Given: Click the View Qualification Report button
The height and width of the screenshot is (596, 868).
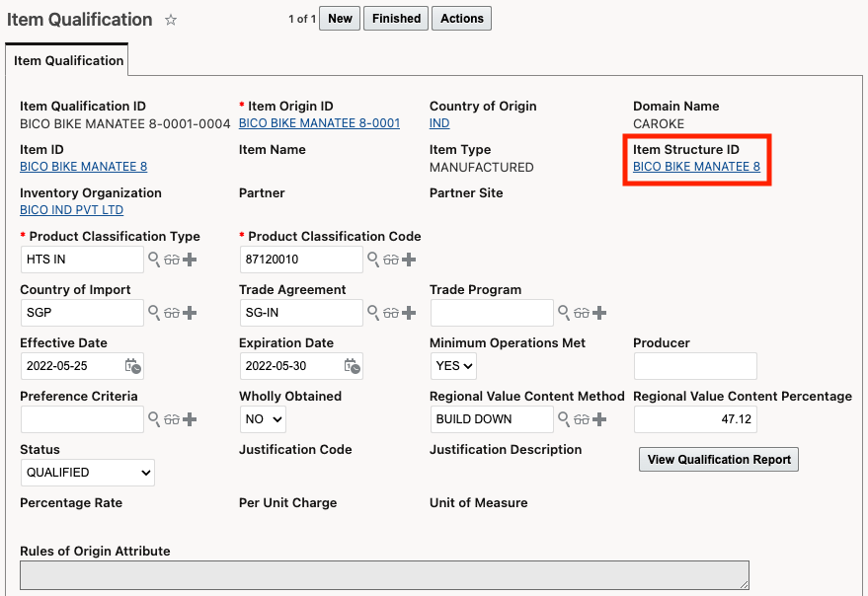Looking at the screenshot, I should pos(719,460).
